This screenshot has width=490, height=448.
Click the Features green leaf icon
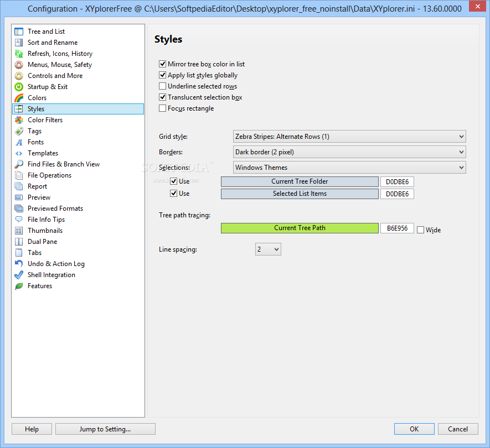coord(19,286)
